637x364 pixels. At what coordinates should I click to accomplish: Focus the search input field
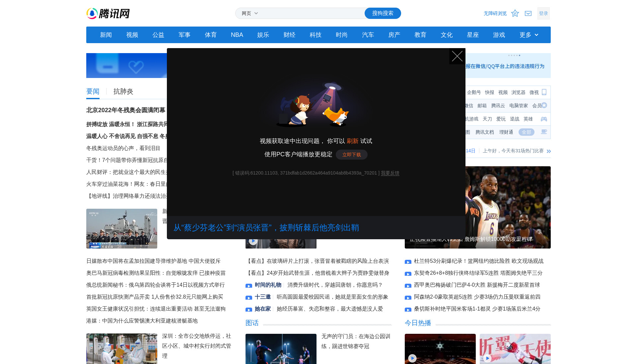[312, 13]
